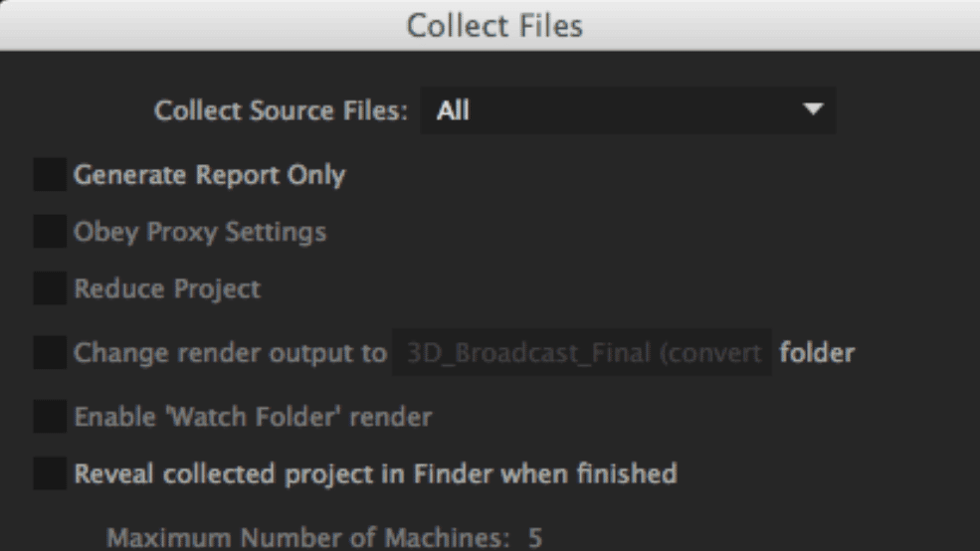Click the 'Reveal collected project in Finder' label
This screenshot has width=980, height=551.
pos(375,473)
